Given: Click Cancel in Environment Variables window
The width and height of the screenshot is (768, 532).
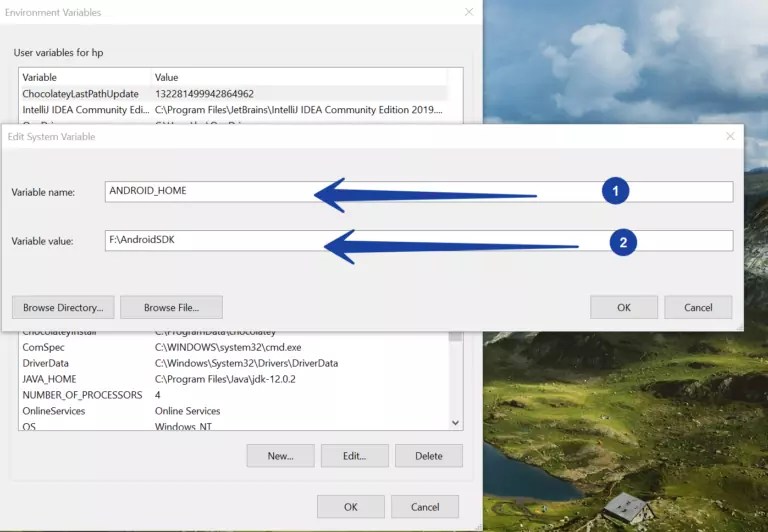Looking at the screenshot, I should [425, 507].
